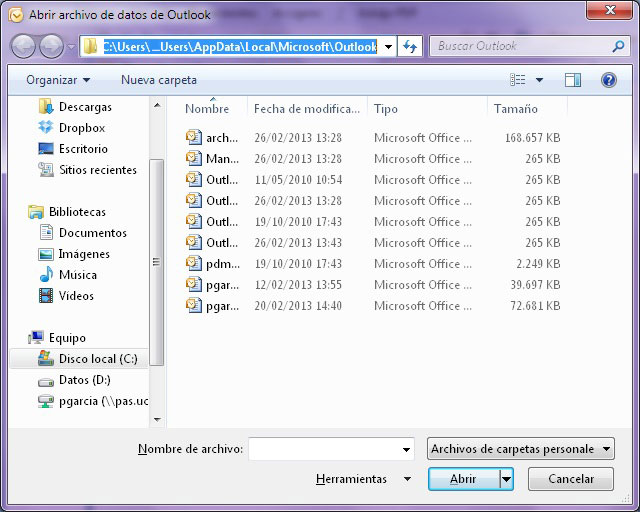Select Disco local (C:)
The image size is (641, 513).
tap(98, 359)
